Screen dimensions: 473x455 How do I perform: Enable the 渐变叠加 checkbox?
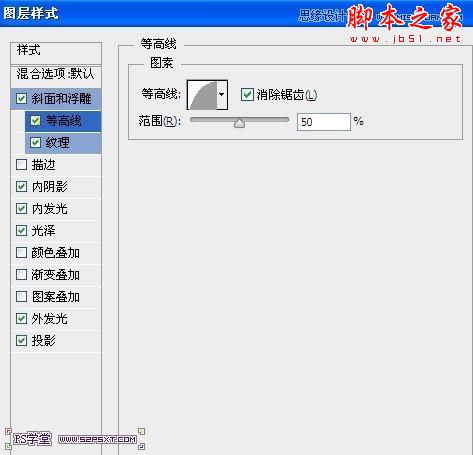click(x=21, y=275)
